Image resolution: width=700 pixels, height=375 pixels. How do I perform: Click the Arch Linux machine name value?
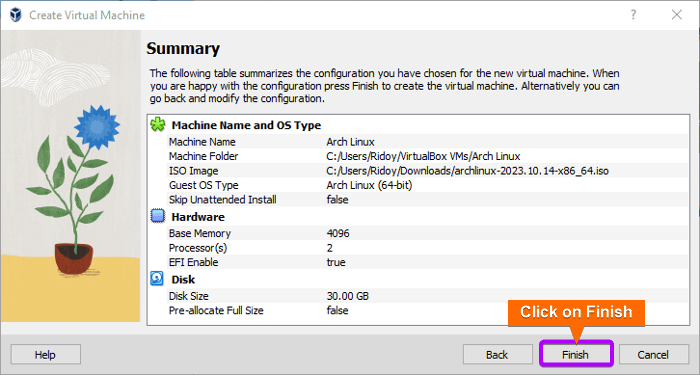(x=350, y=142)
